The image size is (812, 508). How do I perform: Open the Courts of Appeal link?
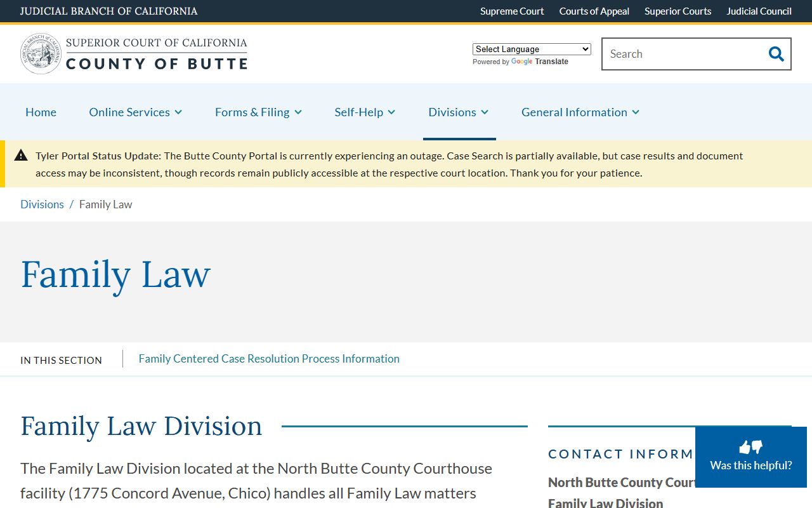pyautogui.click(x=594, y=11)
